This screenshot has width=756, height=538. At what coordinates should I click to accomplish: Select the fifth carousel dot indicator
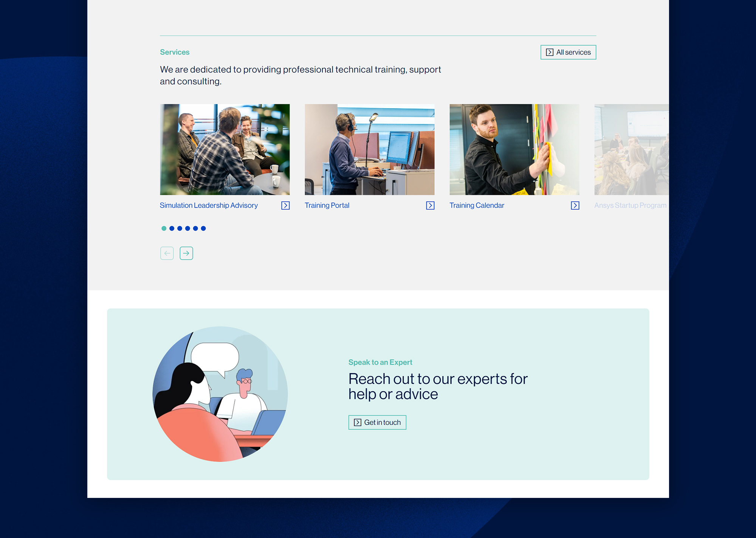(x=195, y=228)
